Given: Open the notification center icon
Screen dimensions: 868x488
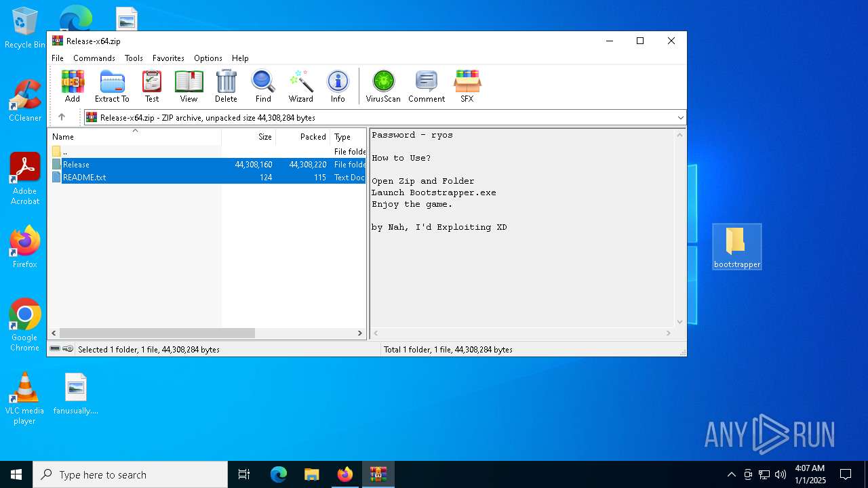Looking at the screenshot, I should click(846, 474).
